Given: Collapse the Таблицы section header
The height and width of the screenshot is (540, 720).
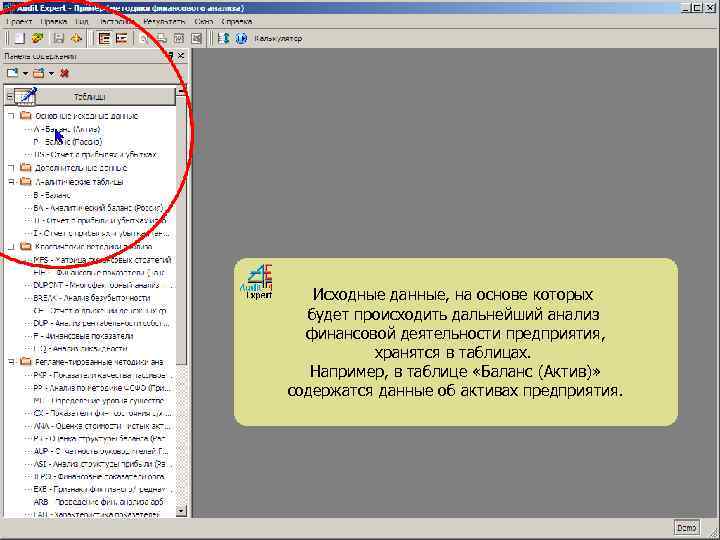Looking at the screenshot, I should click(x=10, y=97).
